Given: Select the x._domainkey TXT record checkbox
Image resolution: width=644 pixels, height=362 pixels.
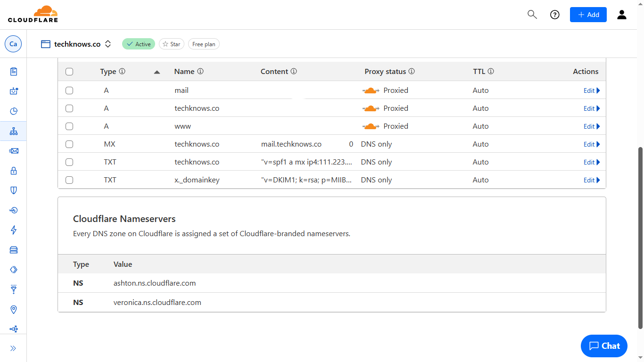Looking at the screenshot, I should click(69, 180).
